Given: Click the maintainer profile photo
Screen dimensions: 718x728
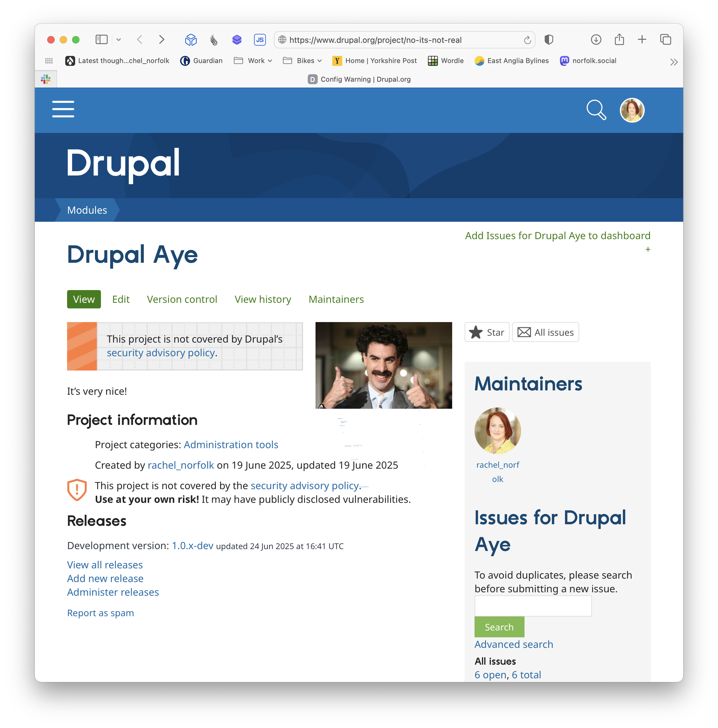Looking at the screenshot, I should (x=497, y=431).
